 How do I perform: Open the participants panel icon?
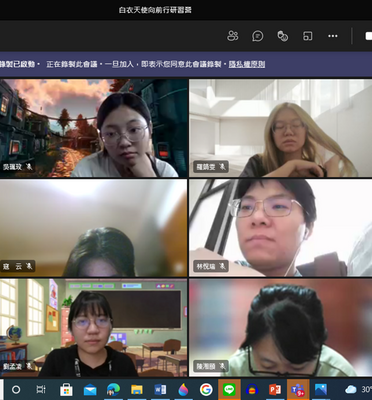coord(233,36)
